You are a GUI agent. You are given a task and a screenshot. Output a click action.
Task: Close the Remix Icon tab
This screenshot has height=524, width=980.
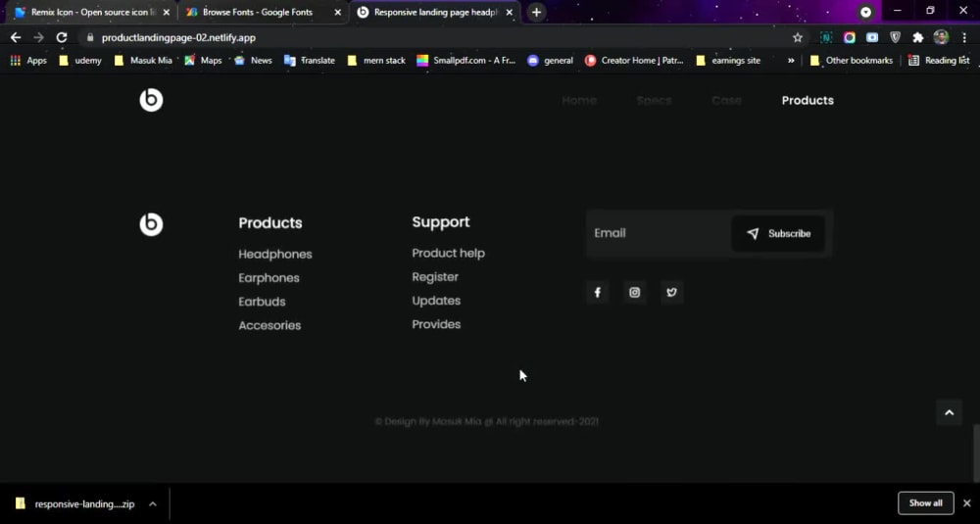click(x=167, y=12)
